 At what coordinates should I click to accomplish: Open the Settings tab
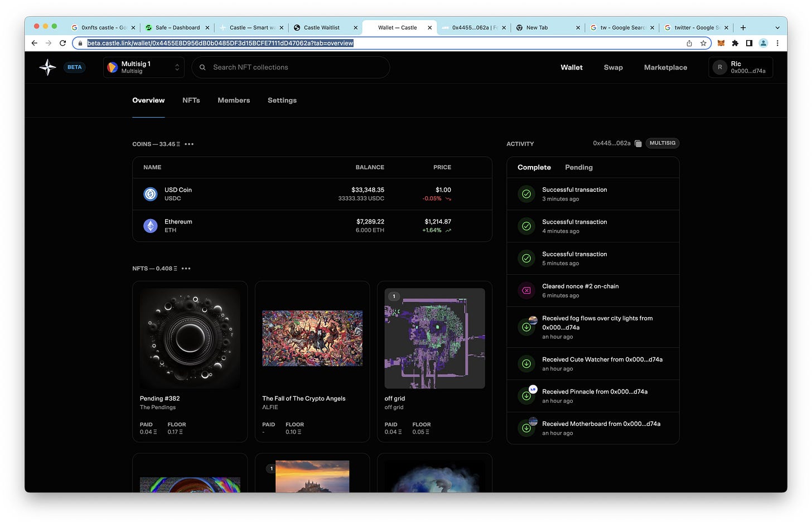pyautogui.click(x=282, y=100)
